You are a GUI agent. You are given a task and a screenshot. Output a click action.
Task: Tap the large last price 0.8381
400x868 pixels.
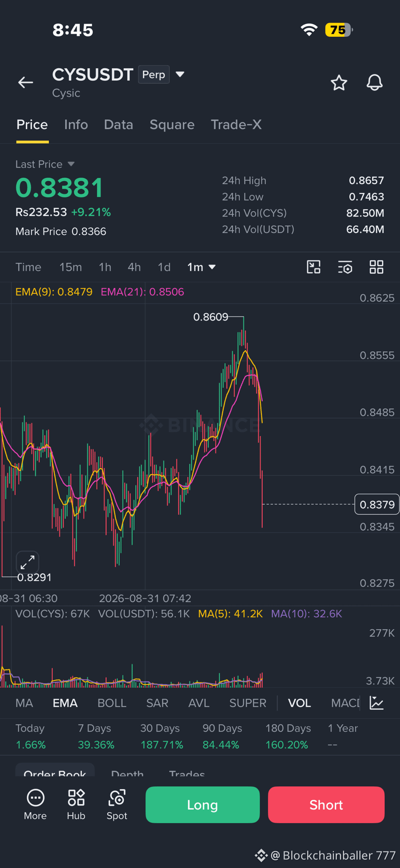pos(59,188)
